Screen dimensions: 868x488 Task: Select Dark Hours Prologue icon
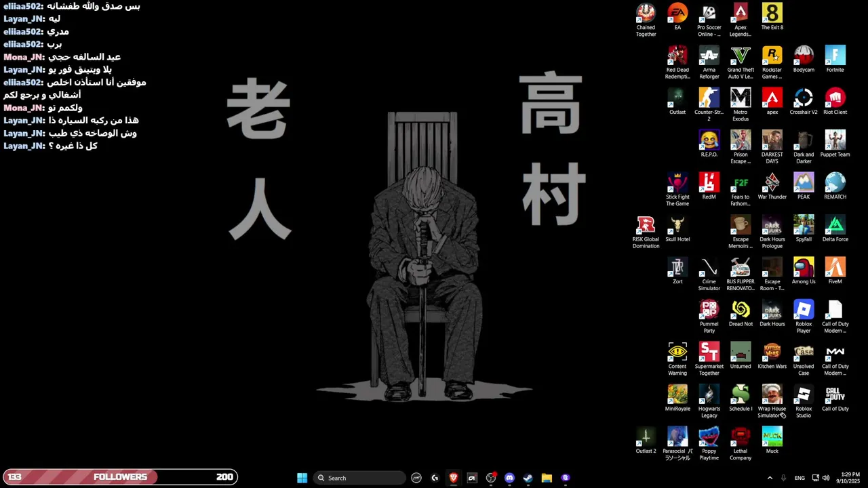772,232
